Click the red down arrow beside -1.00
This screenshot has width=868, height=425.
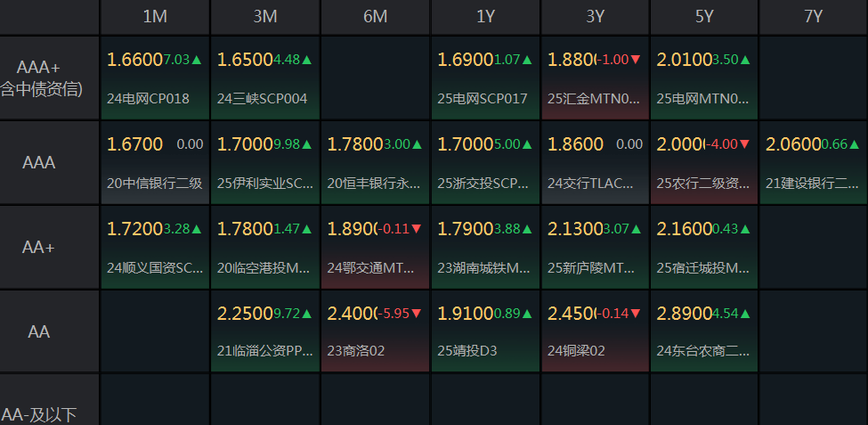click(x=635, y=60)
